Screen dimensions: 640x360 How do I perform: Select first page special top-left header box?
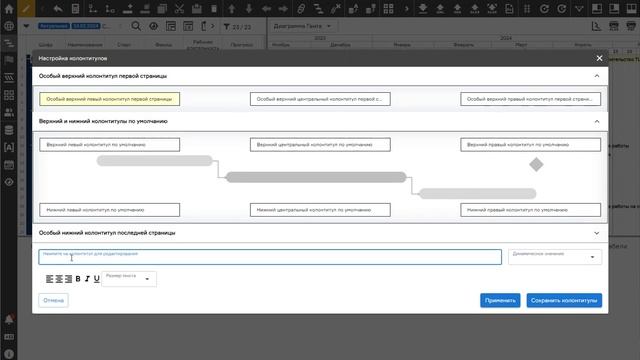click(109, 99)
